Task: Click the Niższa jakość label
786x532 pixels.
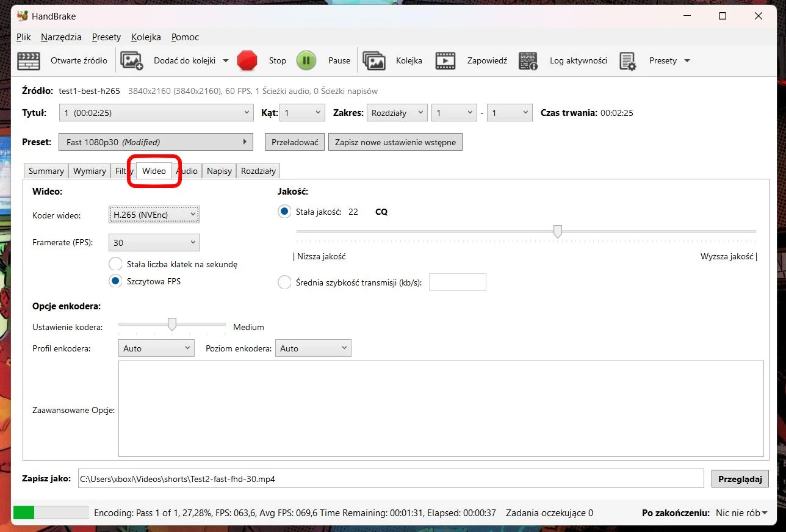Action: point(322,257)
